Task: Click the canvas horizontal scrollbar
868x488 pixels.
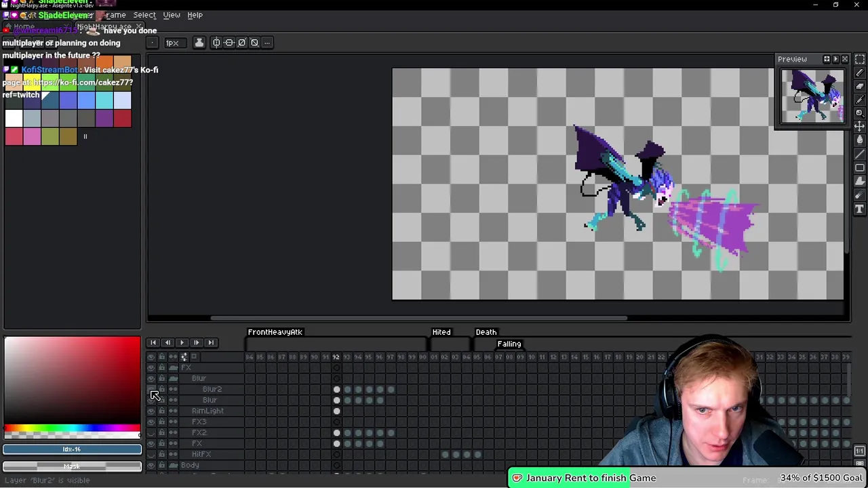Action: coord(418,318)
